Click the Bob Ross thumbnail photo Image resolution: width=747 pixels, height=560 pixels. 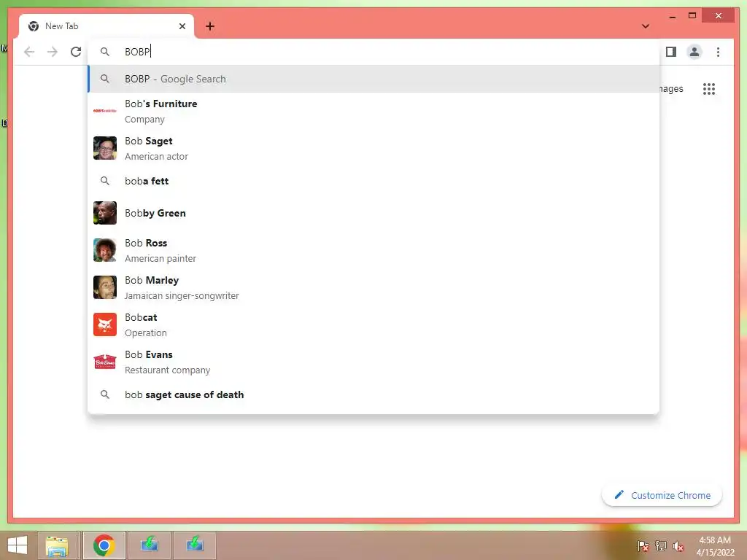(105, 250)
